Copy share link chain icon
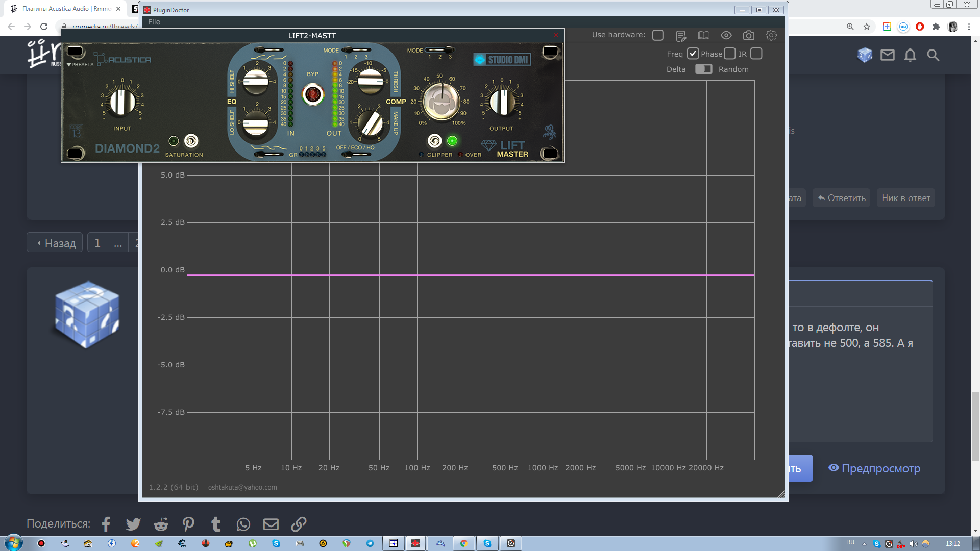This screenshot has height=551, width=980. (x=299, y=524)
